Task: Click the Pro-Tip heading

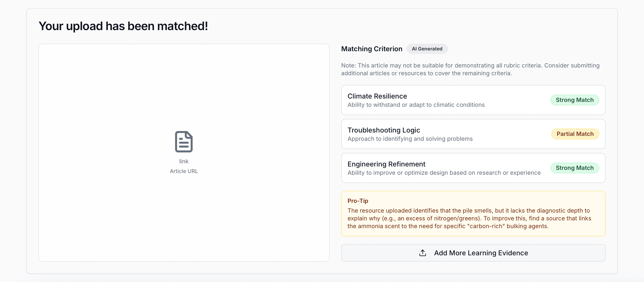Action: pos(358,201)
